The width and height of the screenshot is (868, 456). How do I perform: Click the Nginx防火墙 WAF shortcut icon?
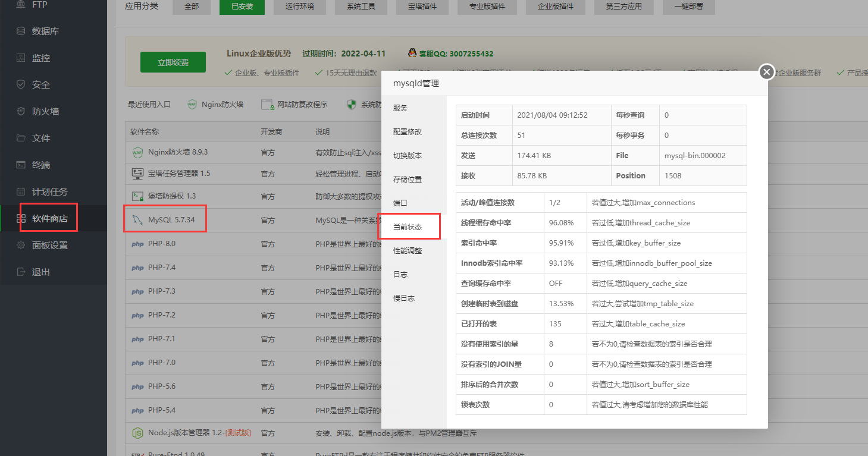pyautogui.click(x=192, y=104)
